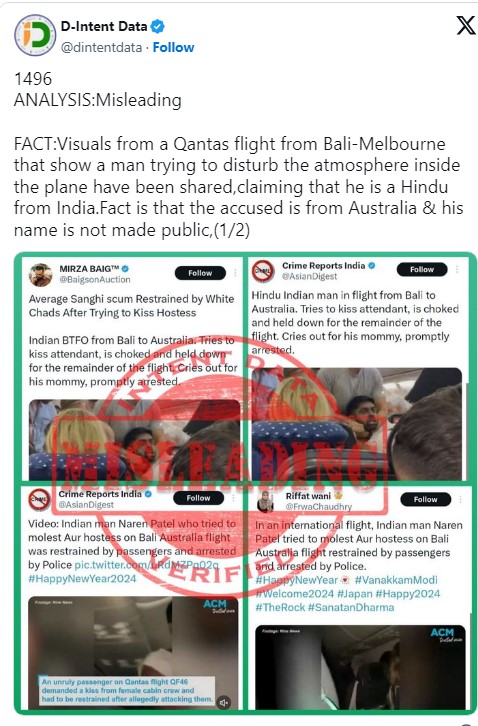The image size is (478, 726).
Task: Open the Qantas QF46 video thumbnail
Action: tap(134, 653)
